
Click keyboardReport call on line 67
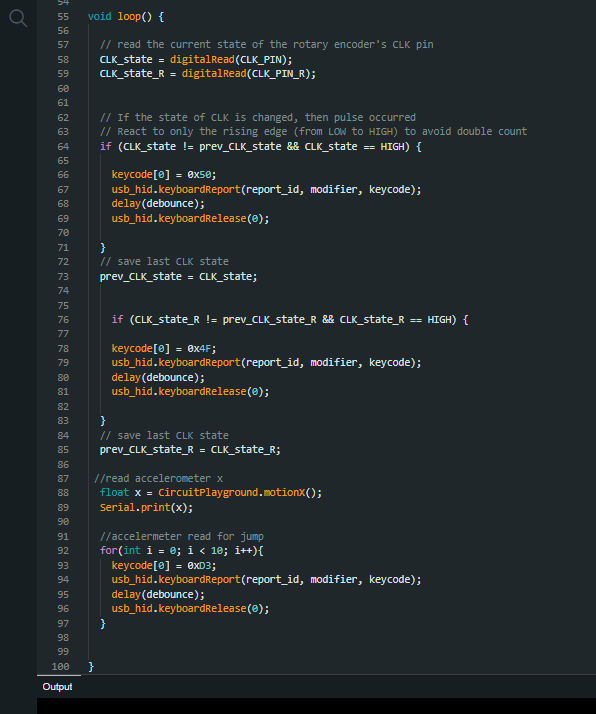pos(266,189)
